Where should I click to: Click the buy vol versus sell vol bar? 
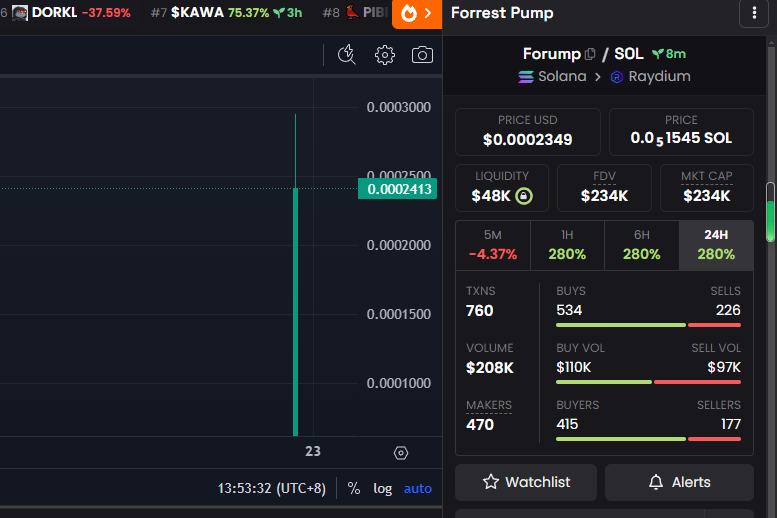coord(648,382)
